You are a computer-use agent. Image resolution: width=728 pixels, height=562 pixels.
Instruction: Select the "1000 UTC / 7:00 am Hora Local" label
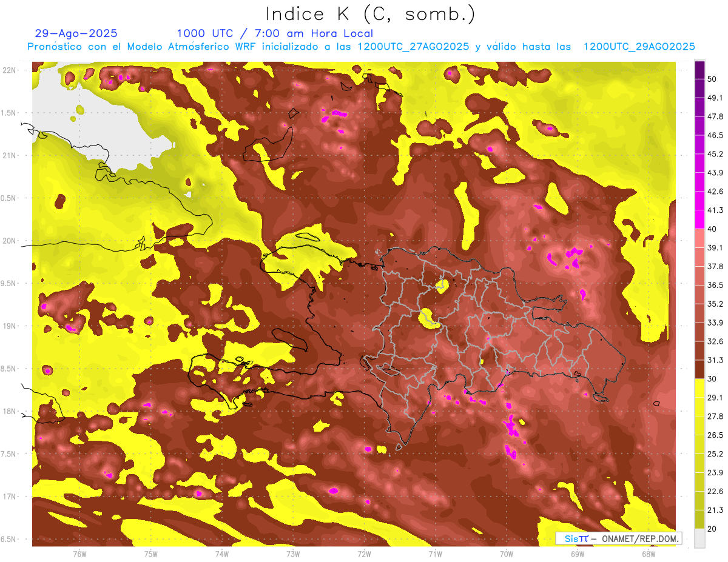coord(275,33)
